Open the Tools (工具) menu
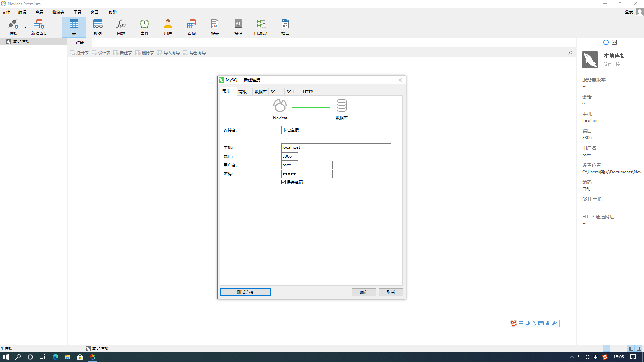 pos(77,12)
